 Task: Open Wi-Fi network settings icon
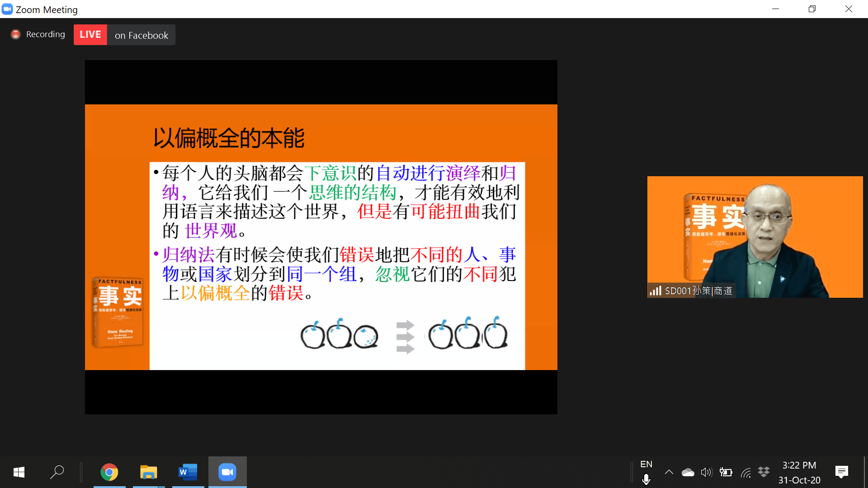click(x=745, y=473)
